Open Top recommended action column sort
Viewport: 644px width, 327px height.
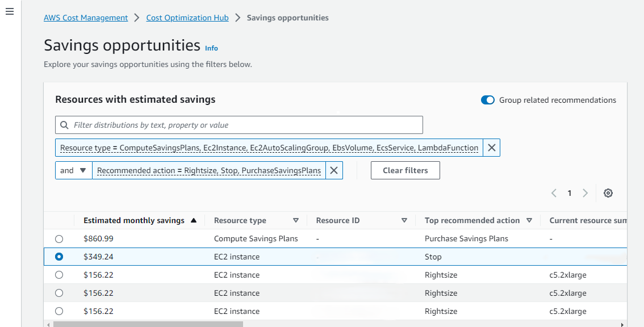(x=529, y=221)
